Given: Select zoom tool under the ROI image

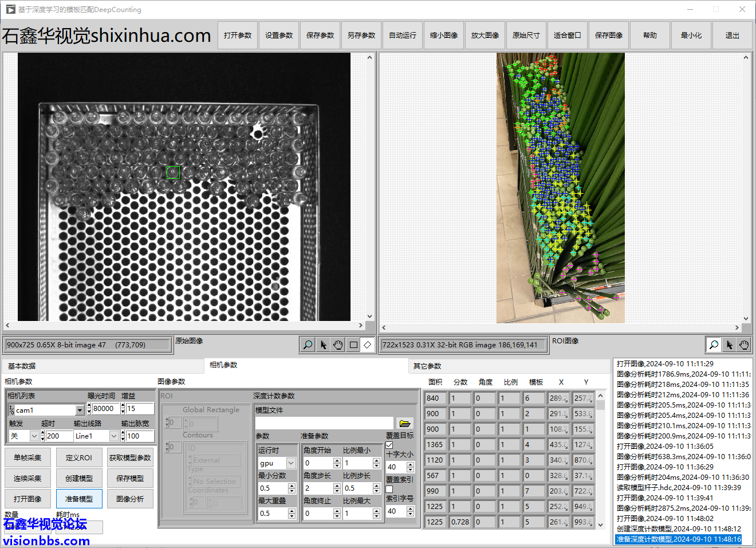Looking at the screenshot, I should 714,345.
